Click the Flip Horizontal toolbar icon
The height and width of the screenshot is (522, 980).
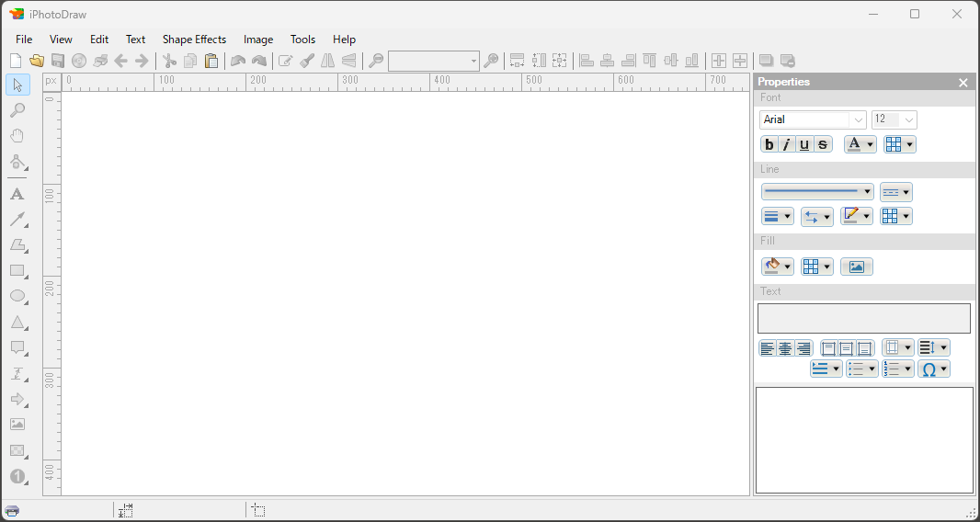click(x=327, y=61)
